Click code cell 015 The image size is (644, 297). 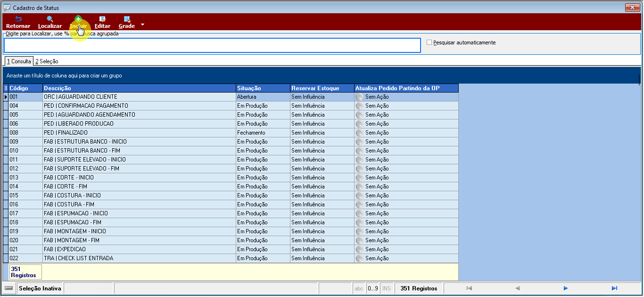click(25, 195)
